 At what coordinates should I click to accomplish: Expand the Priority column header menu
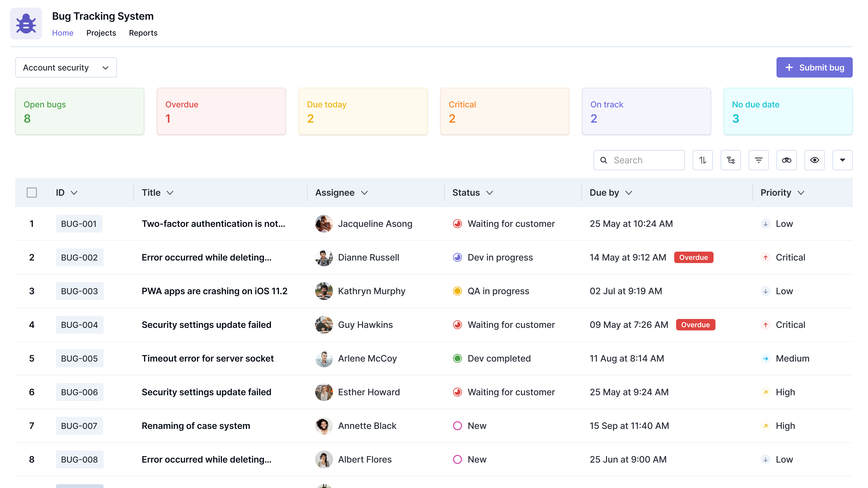tap(801, 193)
